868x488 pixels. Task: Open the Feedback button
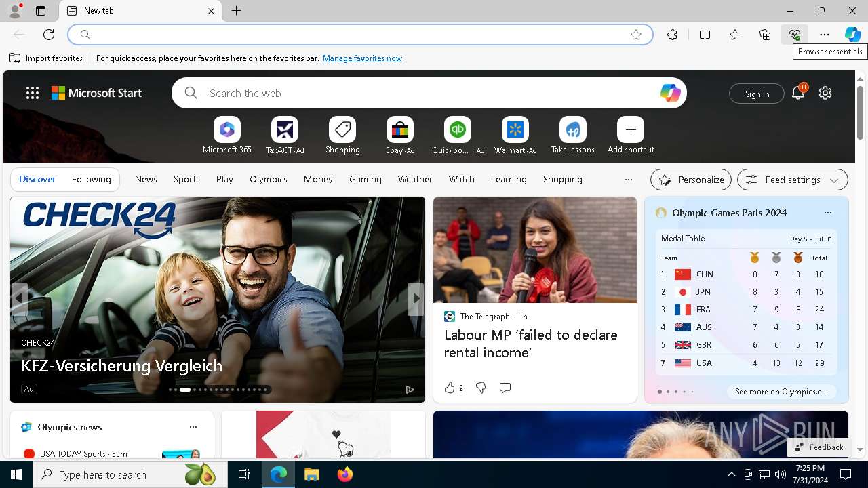click(818, 447)
